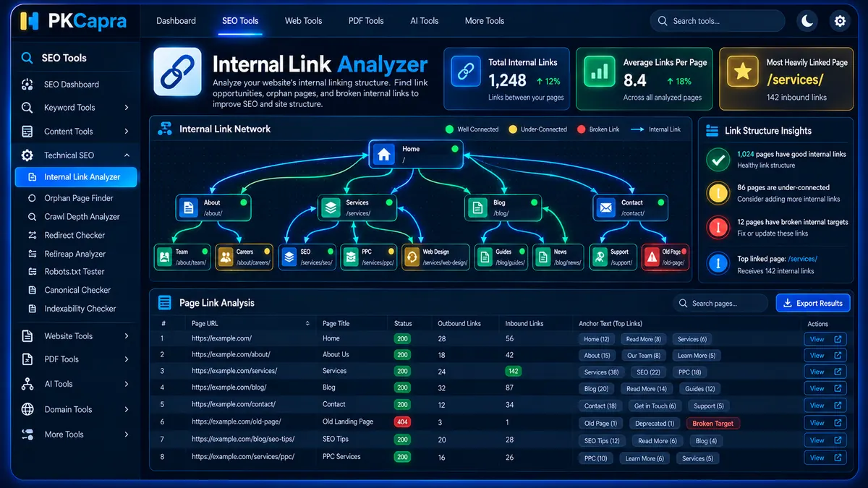The width and height of the screenshot is (868, 488).
Task: Click Most Heavily Linked Page star icon
Action: (741, 71)
